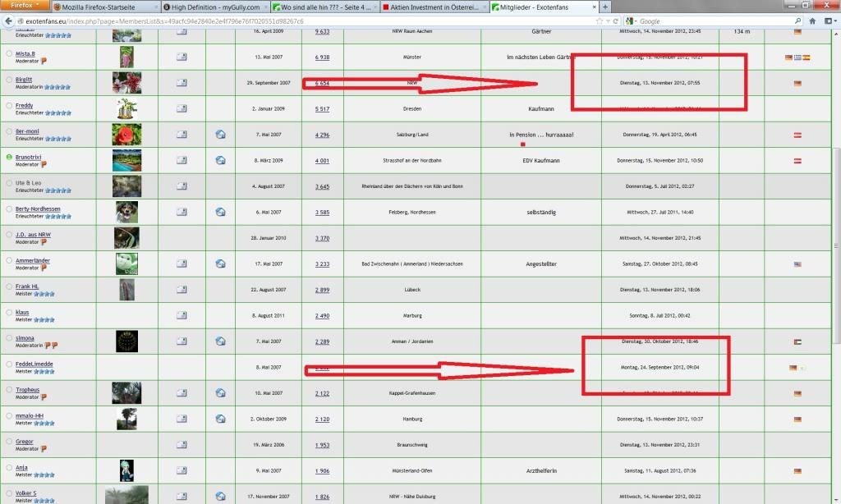
Task: Switch to the Aktien Investment tab
Action: tap(431, 7)
